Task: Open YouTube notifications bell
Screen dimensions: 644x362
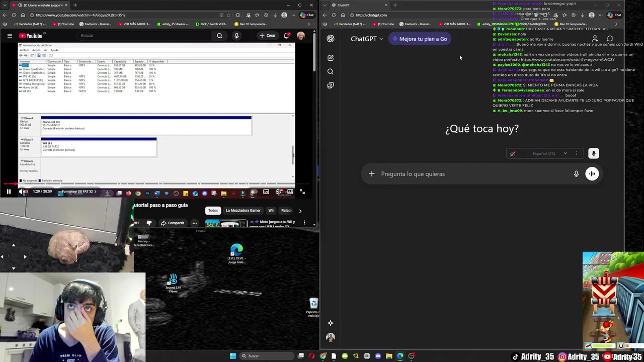Action: point(287,36)
